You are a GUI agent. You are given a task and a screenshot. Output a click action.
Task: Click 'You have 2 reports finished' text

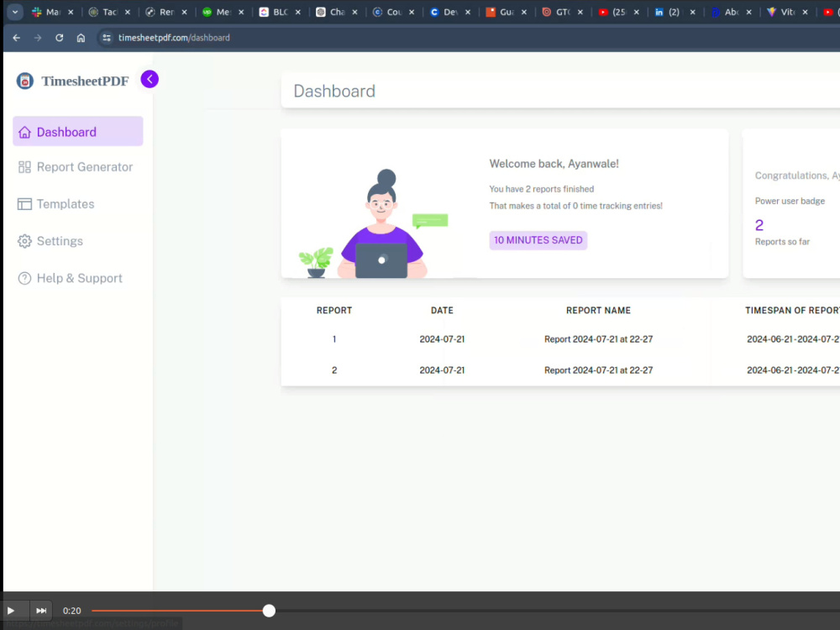[x=542, y=189]
